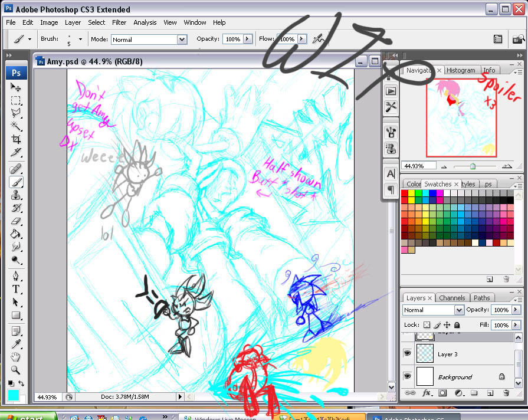Select the Pen tool
Screen dimensions: 528x420
point(15,276)
